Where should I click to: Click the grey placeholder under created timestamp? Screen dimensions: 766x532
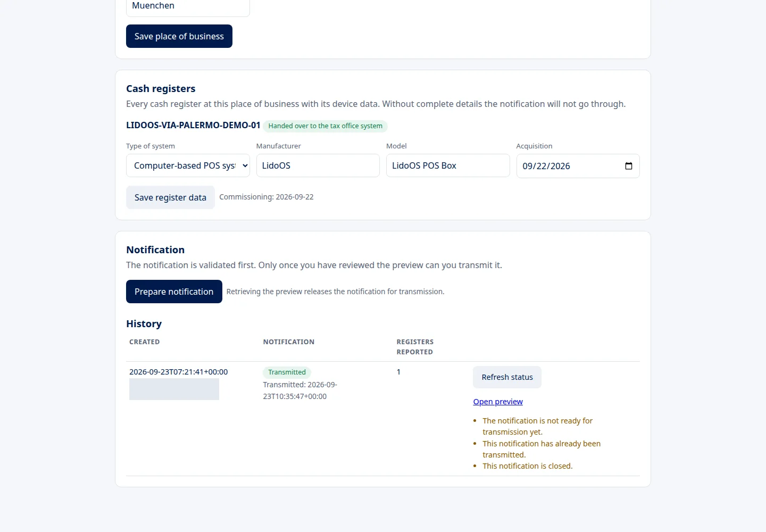(174, 389)
